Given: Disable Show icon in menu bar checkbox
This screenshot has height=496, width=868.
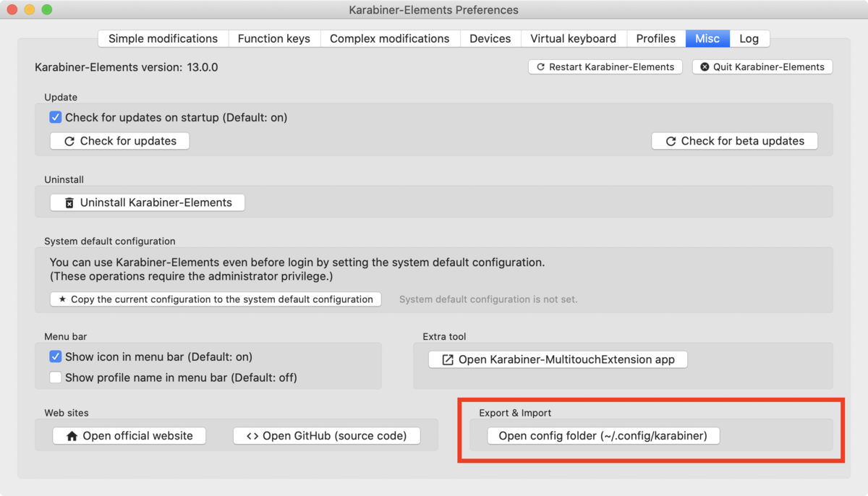Looking at the screenshot, I should (x=56, y=356).
